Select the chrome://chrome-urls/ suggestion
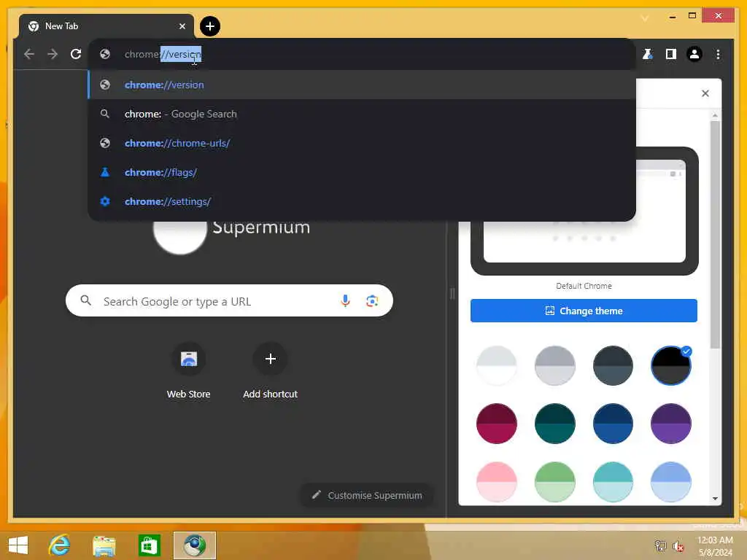This screenshot has height=560, width=747. [362, 143]
